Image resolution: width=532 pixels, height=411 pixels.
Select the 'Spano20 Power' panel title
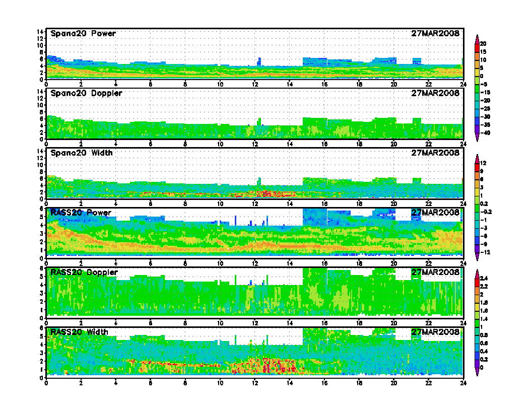click(x=83, y=34)
